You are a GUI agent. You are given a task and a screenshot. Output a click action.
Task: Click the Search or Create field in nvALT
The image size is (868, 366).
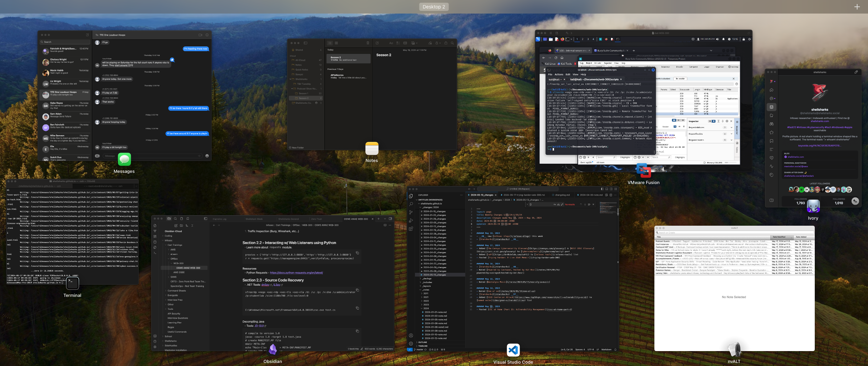734,233
